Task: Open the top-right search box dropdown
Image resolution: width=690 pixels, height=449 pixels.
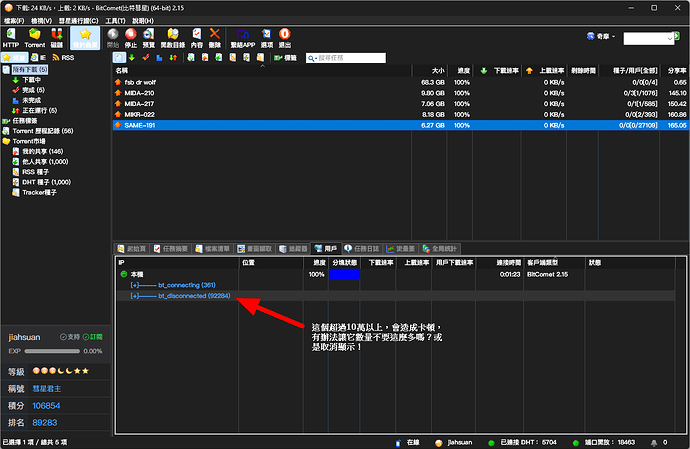Action: [669, 39]
